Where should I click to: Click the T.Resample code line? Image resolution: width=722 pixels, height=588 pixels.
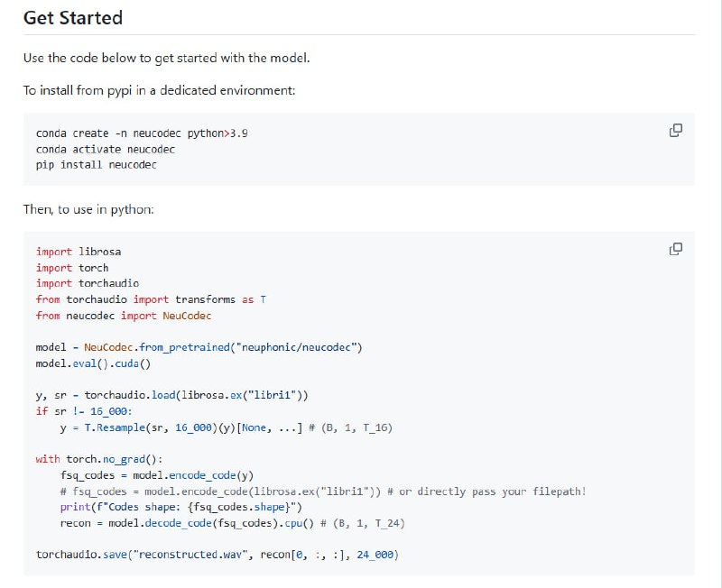coord(226,427)
